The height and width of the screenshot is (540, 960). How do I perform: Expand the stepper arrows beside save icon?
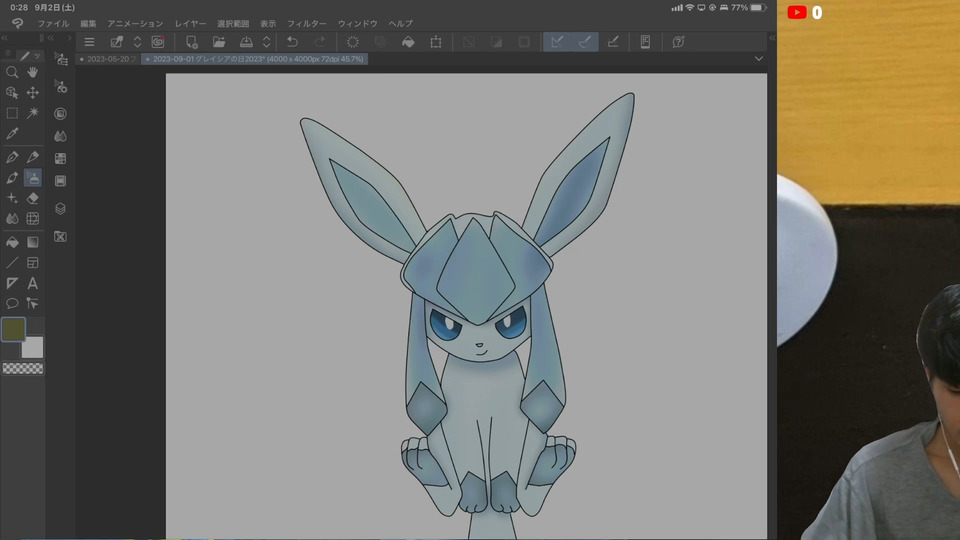266,42
